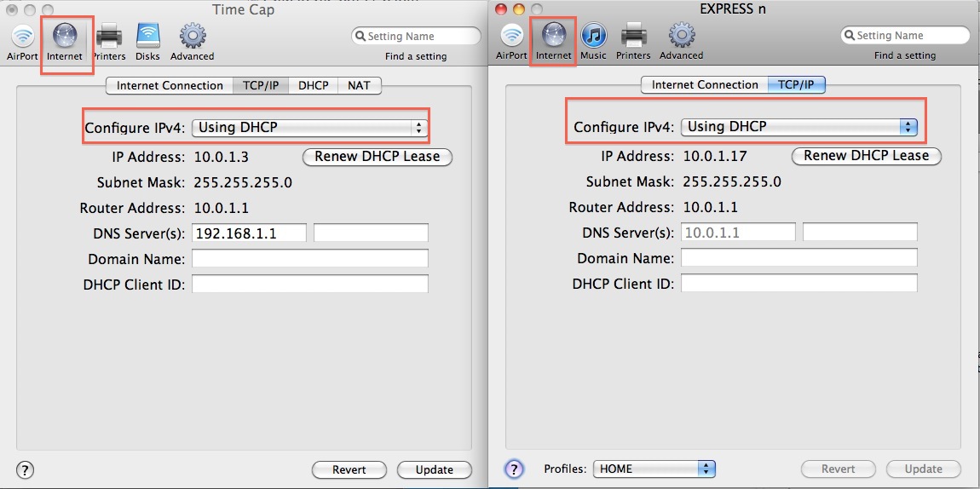Switch to Internet Connection tab in EXPRESS n

pyautogui.click(x=705, y=85)
